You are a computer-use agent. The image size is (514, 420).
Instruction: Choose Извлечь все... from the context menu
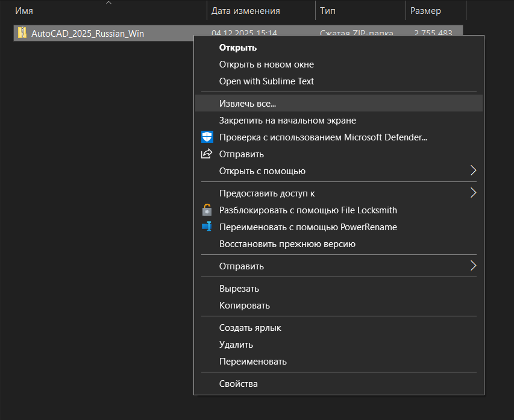pyautogui.click(x=248, y=103)
